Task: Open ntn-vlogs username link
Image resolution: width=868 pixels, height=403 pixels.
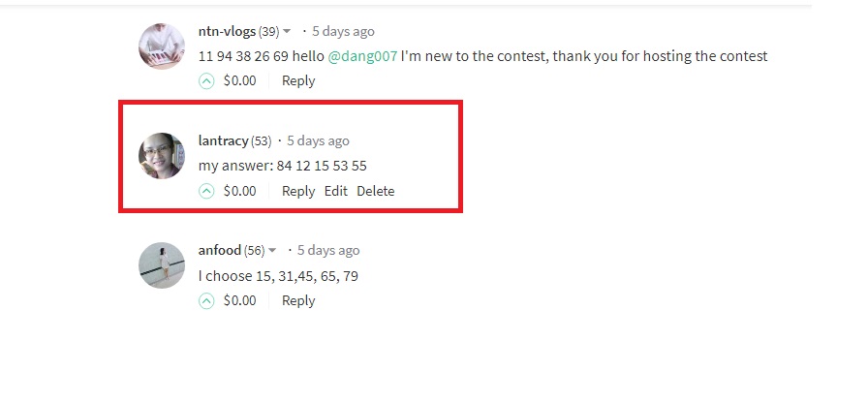Action: point(227,32)
